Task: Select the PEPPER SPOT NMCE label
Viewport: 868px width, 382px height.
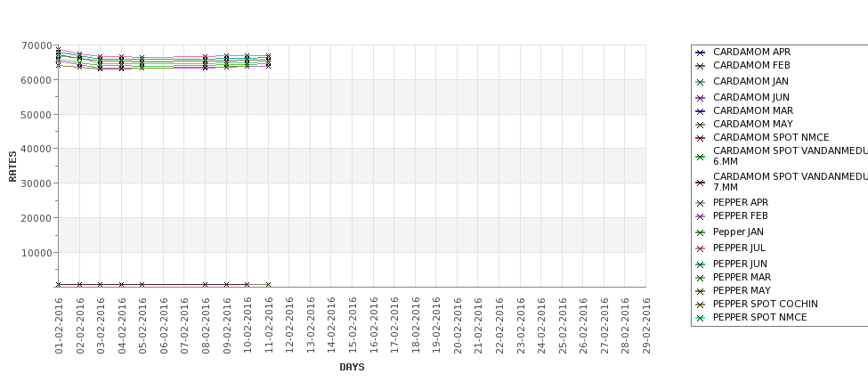Action: point(759,317)
